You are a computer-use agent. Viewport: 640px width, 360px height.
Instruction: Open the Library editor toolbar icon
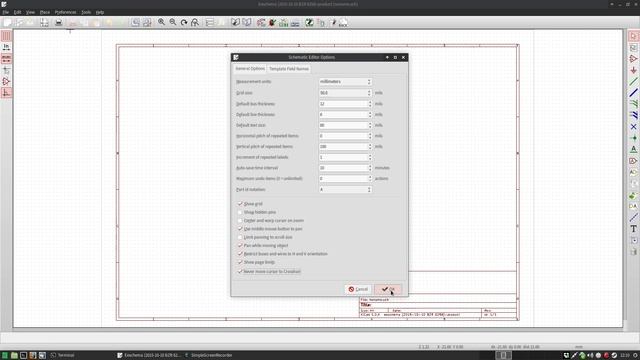click(x=236, y=22)
